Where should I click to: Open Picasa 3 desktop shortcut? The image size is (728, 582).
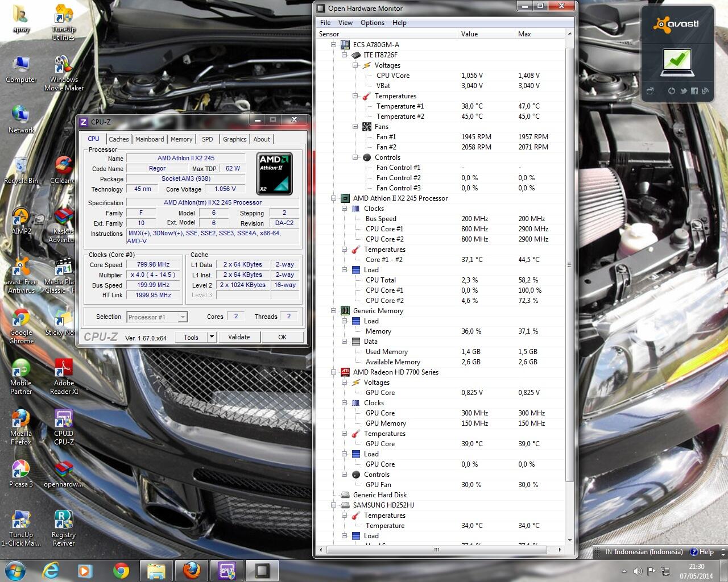tap(21, 474)
